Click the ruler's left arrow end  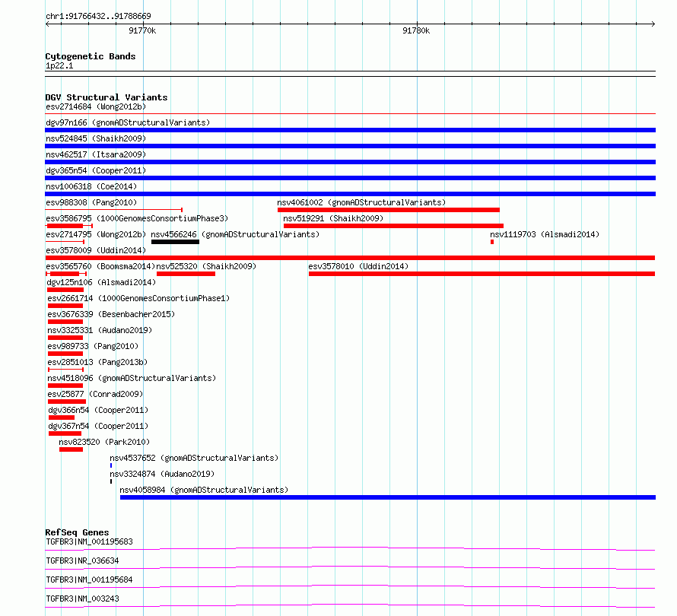coord(47,24)
